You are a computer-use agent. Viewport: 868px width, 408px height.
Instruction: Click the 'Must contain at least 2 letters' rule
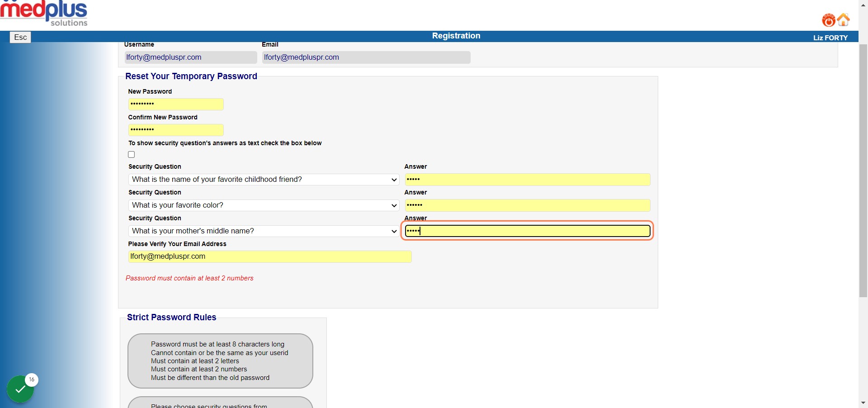click(x=195, y=361)
